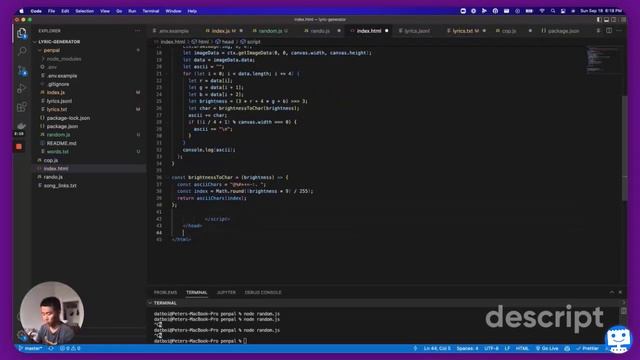Viewport: 640px width, 360px height.
Task: Toggle secondary sidebar layout icon in title bar
Action: [613, 20]
